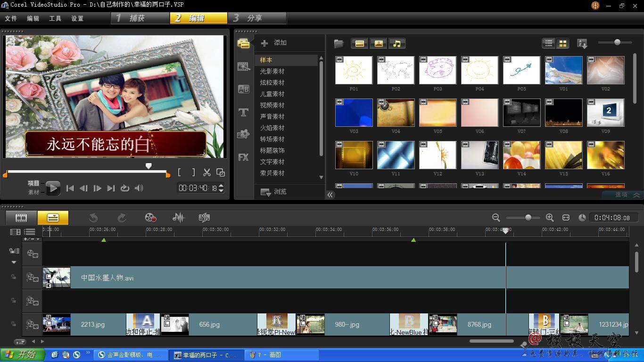Image resolution: width=644 pixels, height=362 pixels.
Task: Jump to preview Home start
Action: tap(70, 188)
